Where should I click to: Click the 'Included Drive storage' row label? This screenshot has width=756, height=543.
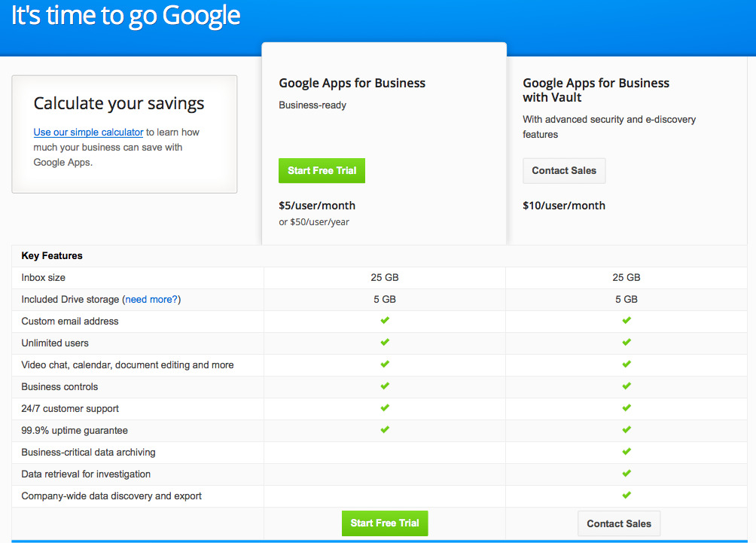pyautogui.click(x=70, y=300)
